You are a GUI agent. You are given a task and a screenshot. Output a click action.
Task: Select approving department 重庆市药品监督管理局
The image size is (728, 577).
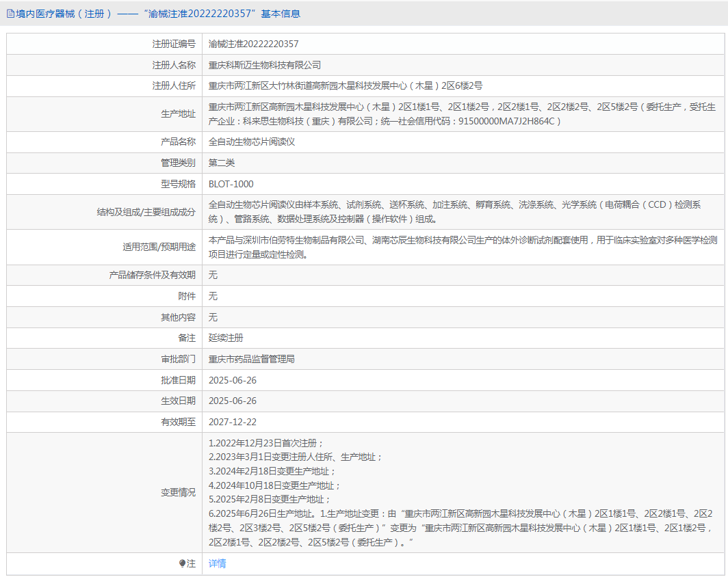(x=252, y=359)
